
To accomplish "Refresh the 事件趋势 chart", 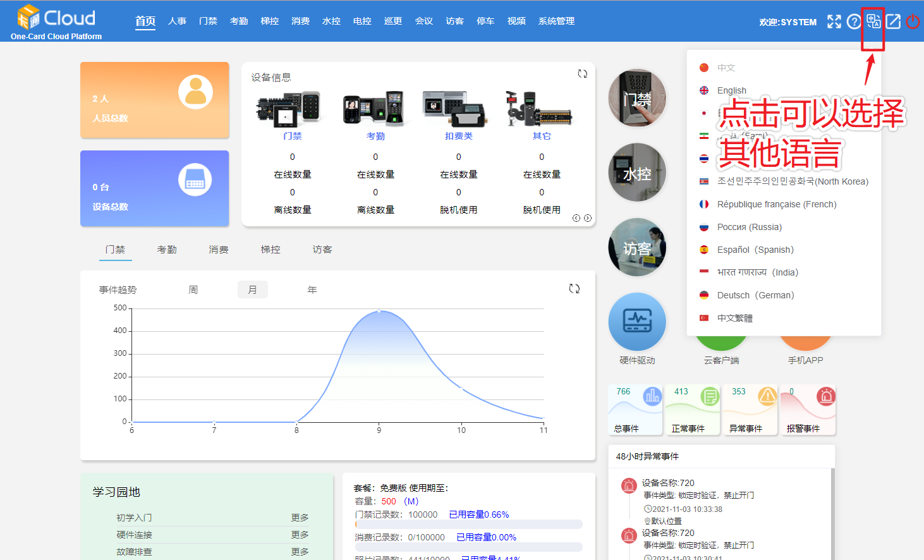I will click(x=574, y=289).
